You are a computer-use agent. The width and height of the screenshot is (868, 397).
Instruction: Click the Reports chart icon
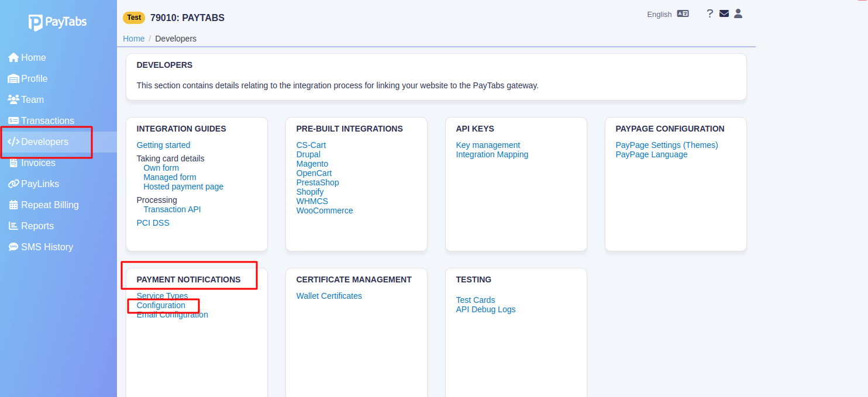tap(13, 226)
